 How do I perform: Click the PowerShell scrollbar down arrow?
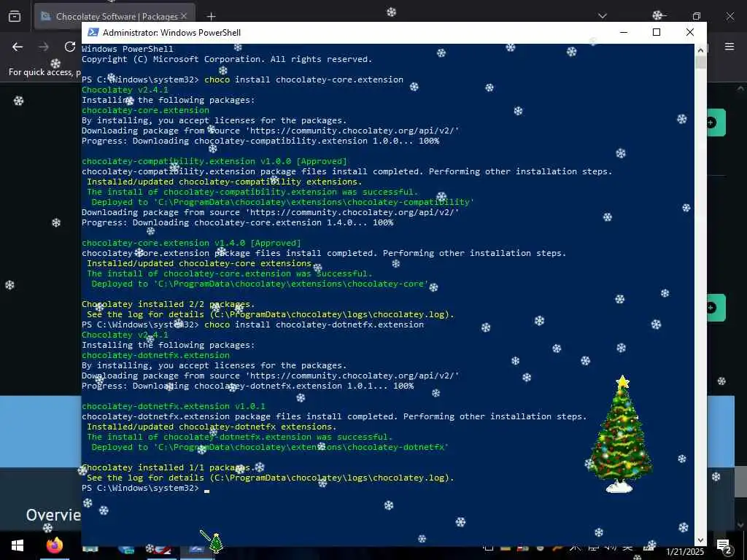point(700,540)
